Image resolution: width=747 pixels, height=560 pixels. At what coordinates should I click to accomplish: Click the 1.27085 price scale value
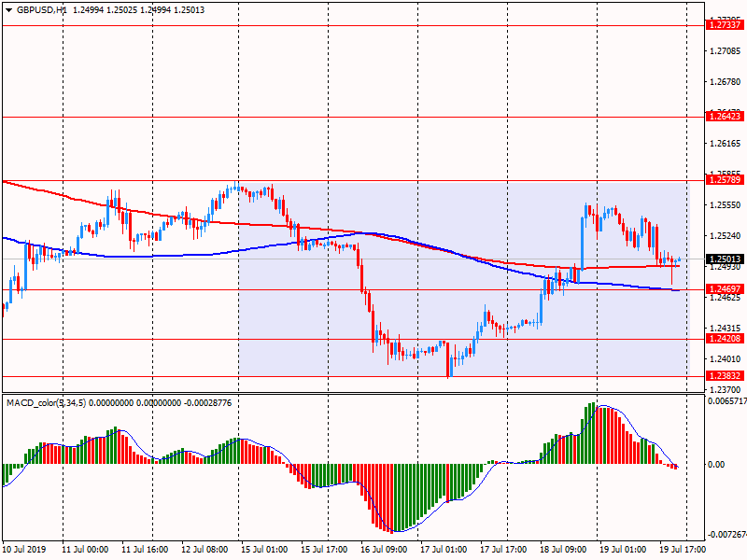click(726, 51)
